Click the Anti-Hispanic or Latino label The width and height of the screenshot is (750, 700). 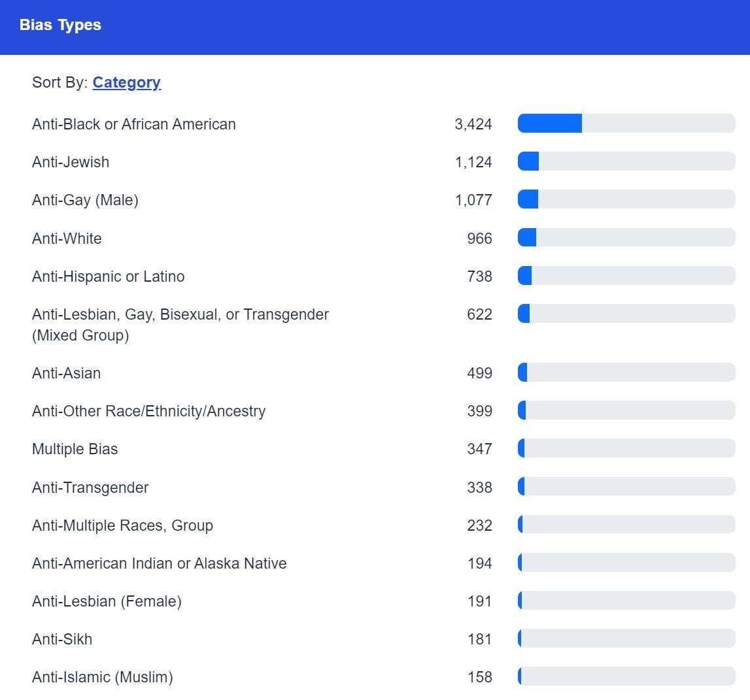click(x=108, y=276)
